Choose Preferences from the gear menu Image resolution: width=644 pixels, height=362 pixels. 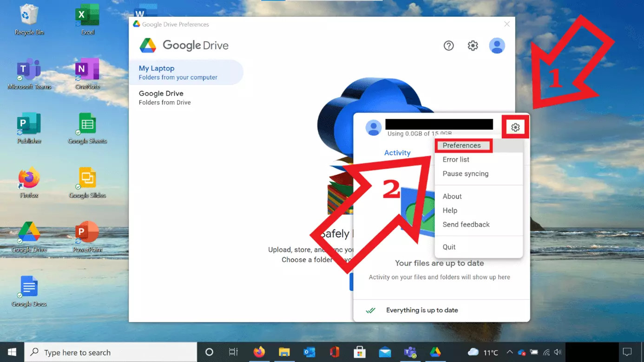point(479,145)
